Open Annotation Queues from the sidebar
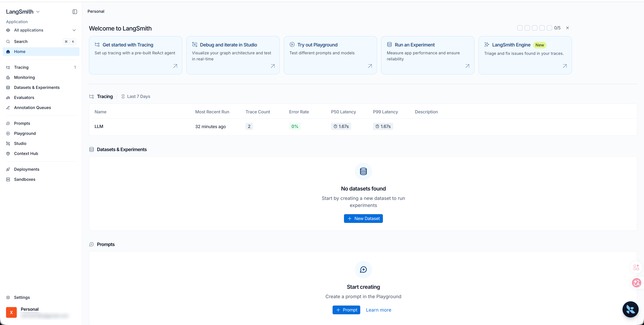 [x=41, y=107]
